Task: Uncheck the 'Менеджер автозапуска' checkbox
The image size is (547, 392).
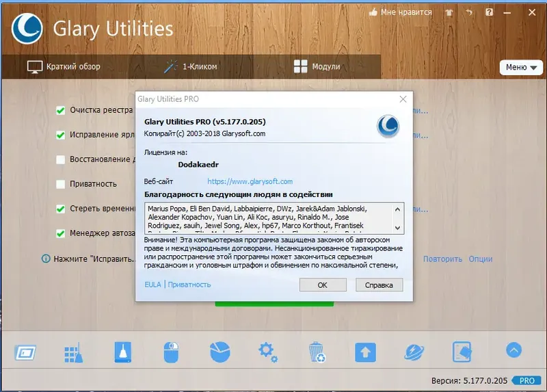Action: click(60, 233)
